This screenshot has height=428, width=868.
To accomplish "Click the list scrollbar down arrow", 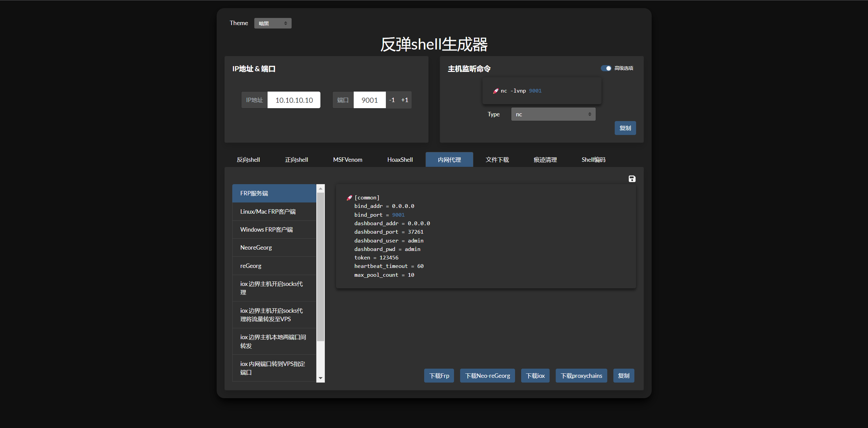I will tap(320, 378).
